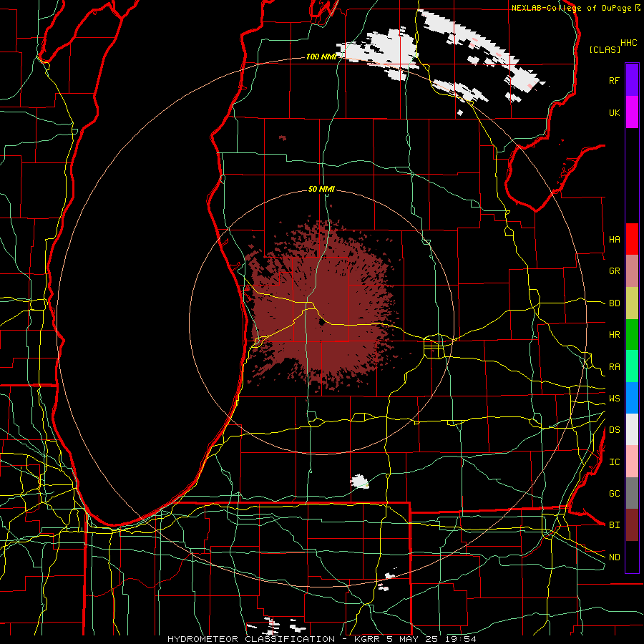Image resolution: width=644 pixels, height=644 pixels.
Task: Click the purple RF legend color swatch
Action: click(x=632, y=80)
